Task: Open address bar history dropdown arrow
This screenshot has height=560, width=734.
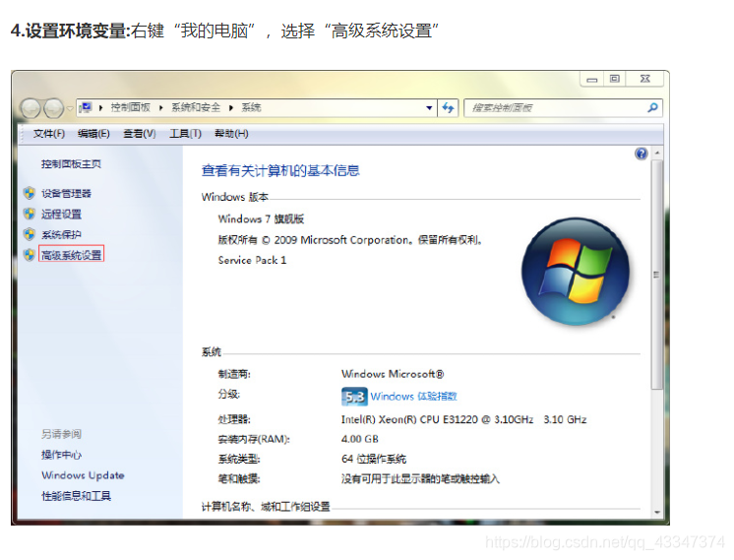Action: click(429, 108)
